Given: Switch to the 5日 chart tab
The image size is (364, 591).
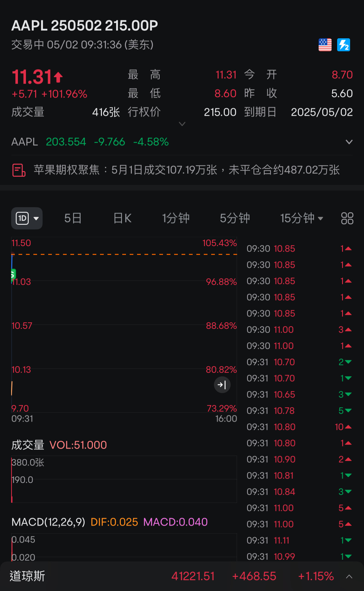Looking at the screenshot, I should 73,218.
